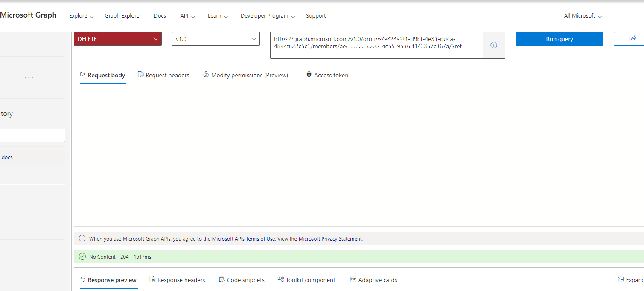The width and height of the screenshot is (644, 291).
Task: Click the Toolkit component icon
Action: pyautogui.click(x=281, y=279)
